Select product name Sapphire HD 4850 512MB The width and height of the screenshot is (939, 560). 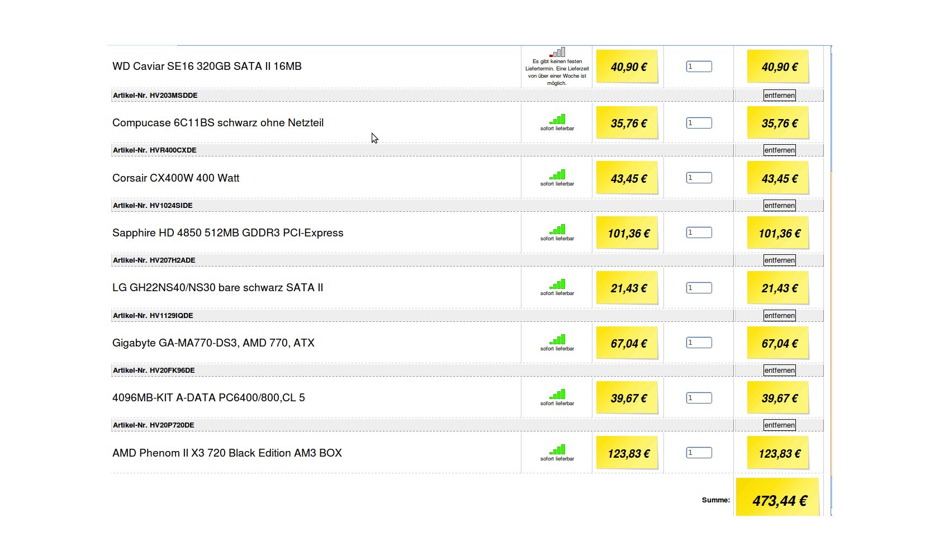pos(228,233)
